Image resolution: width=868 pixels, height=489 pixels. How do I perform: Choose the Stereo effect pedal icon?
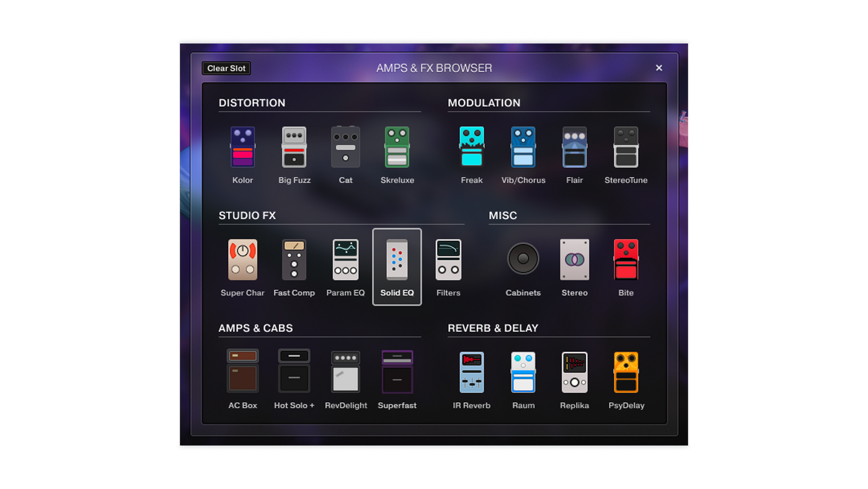click(x=575, y=259)
